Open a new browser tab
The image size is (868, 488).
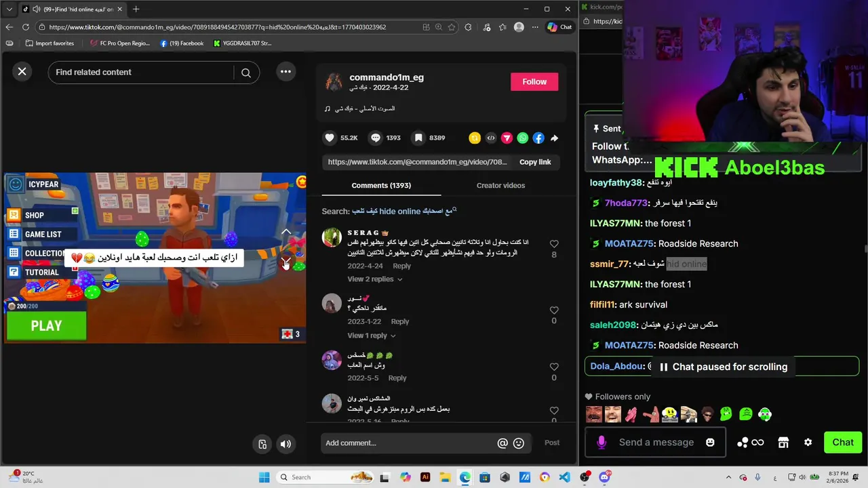click(x=136, y=9)
